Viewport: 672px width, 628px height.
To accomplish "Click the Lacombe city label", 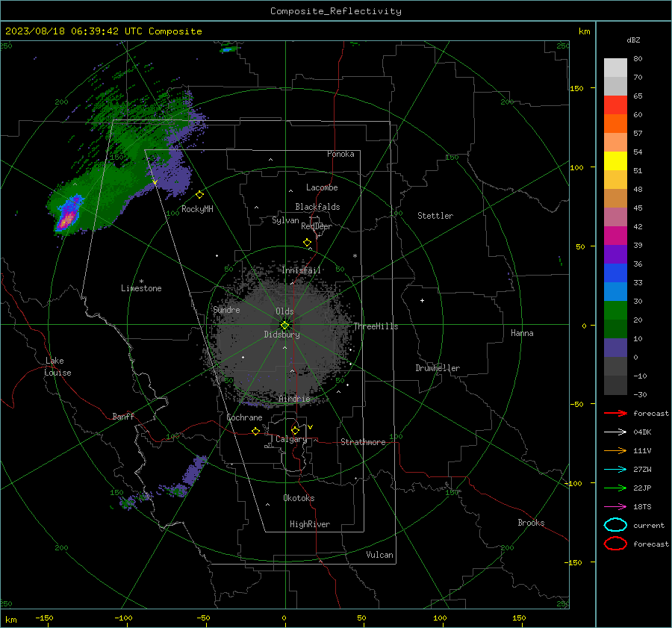I will (322, 187).
